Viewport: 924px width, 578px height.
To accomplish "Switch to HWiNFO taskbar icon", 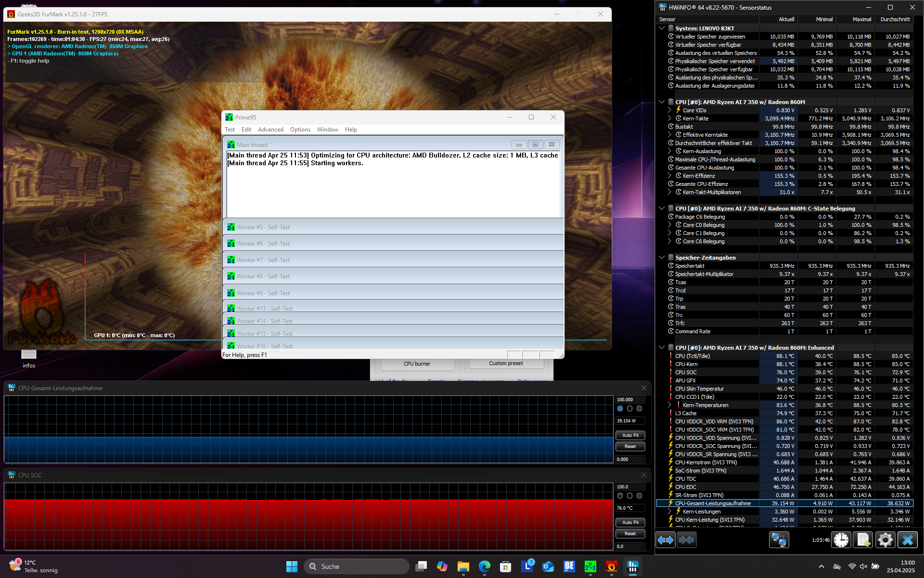I will (633, 566).
